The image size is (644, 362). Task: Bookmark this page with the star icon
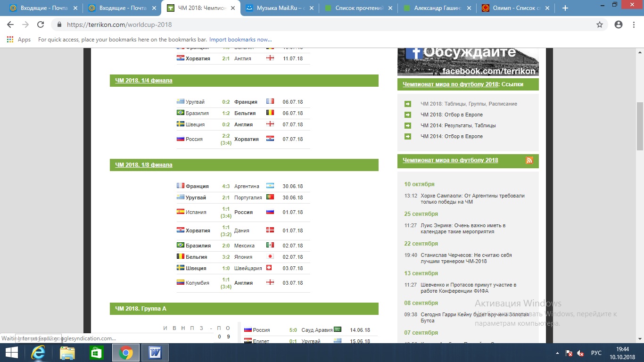pyautogui.click(x=600, y=25)
